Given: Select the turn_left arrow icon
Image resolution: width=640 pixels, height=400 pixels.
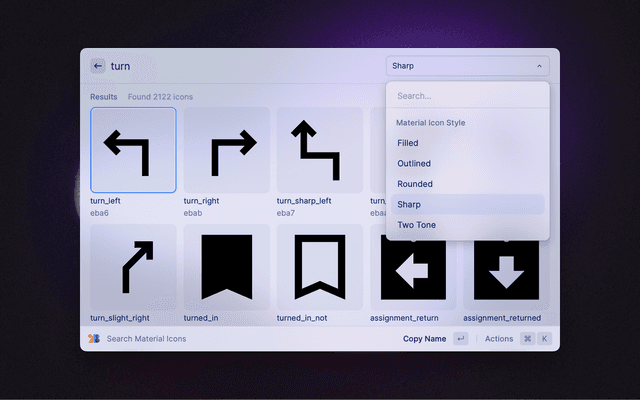Looking at the screenshot, I should pyautogui.click(x=133, y=150).
